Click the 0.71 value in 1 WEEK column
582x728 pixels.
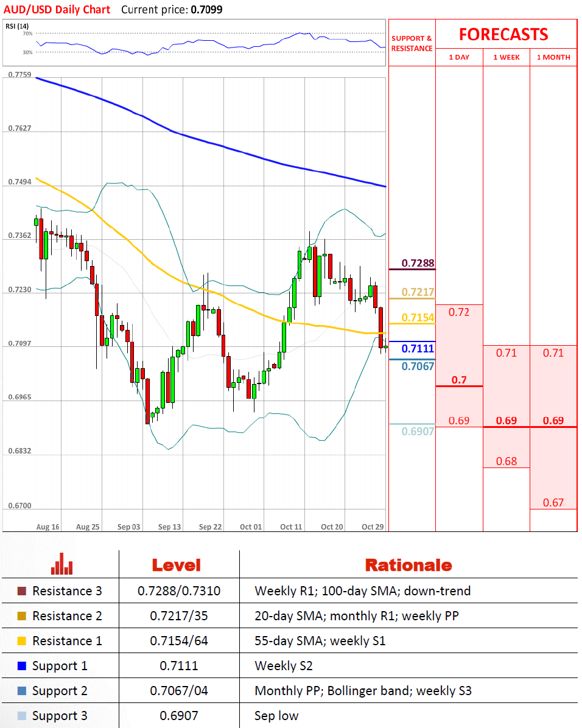pos(507,353)
